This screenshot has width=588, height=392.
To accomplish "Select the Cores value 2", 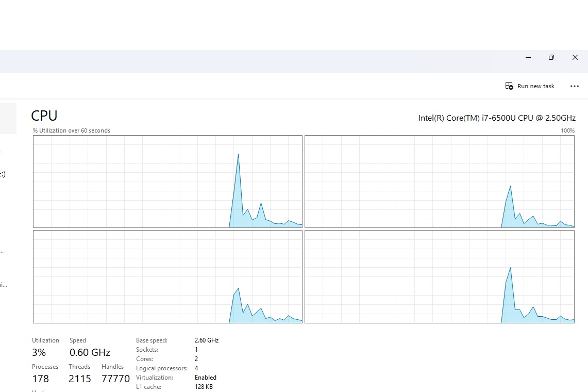I will [196, 359].
